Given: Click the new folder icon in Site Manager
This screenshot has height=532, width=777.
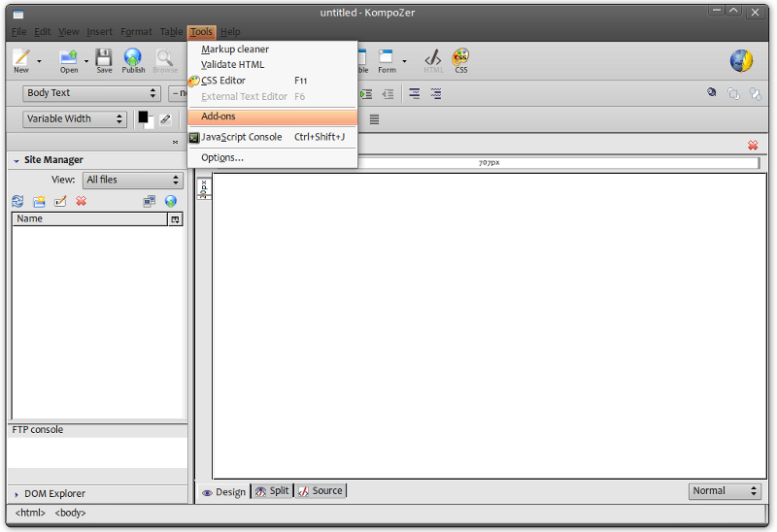Looking at the screenshot, I should 39,201.
